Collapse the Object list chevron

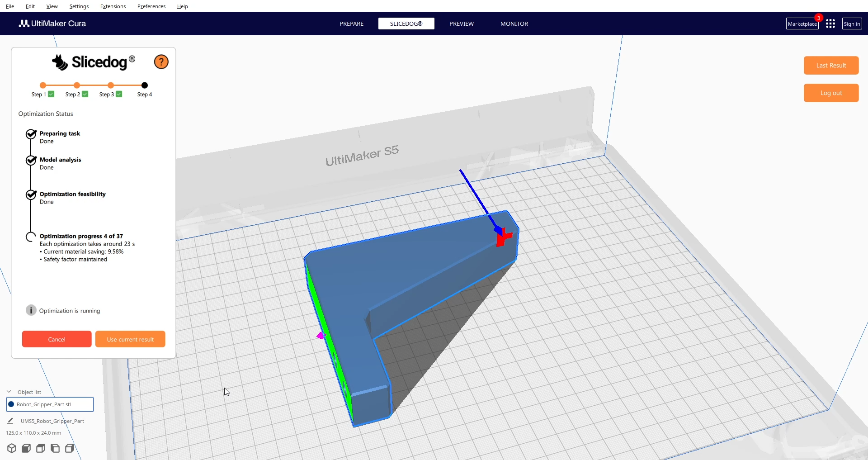pos(9,392)
